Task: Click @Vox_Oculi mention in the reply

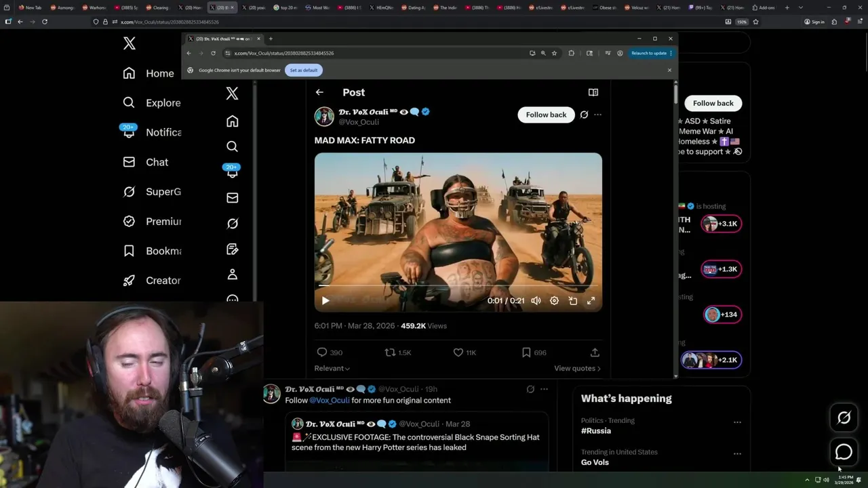Action: [330, 401]
